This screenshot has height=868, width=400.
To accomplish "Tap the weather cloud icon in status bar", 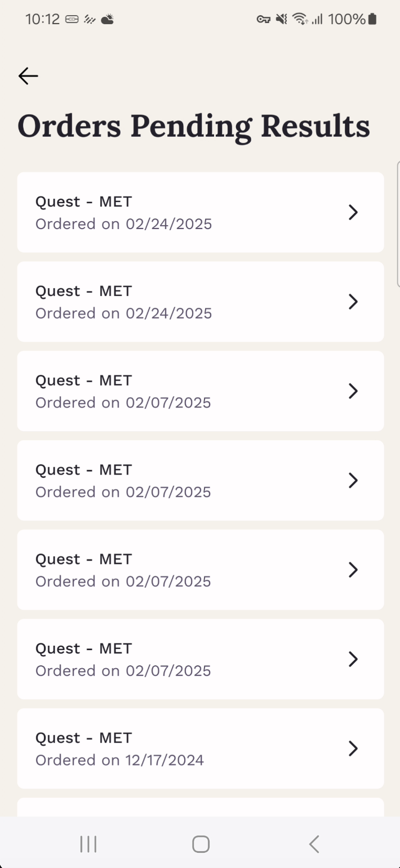I will pos(107,20).
